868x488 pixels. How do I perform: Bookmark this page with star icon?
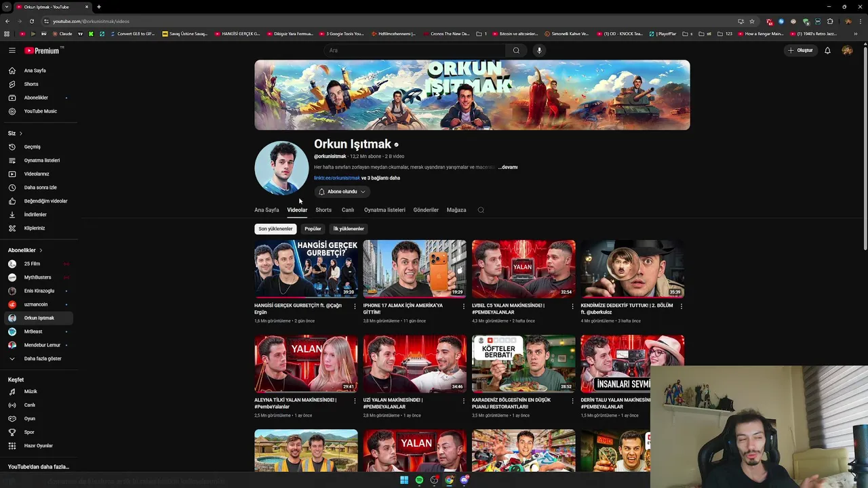(752, 21)
